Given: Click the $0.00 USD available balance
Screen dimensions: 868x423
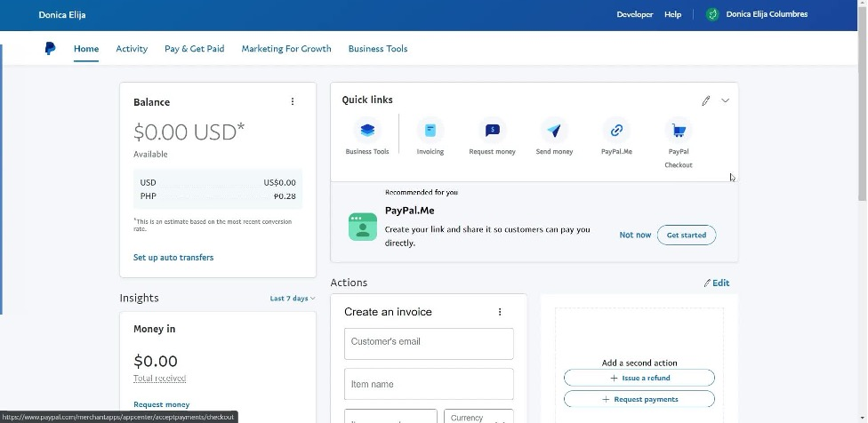Looking at the screenshot, I should [x=189, y=132].
